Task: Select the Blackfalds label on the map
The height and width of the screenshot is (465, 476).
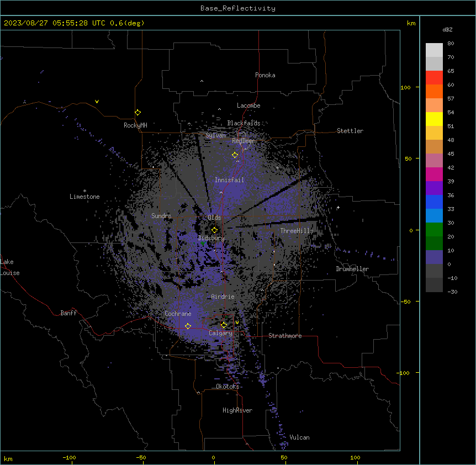Action: (244, 123)
